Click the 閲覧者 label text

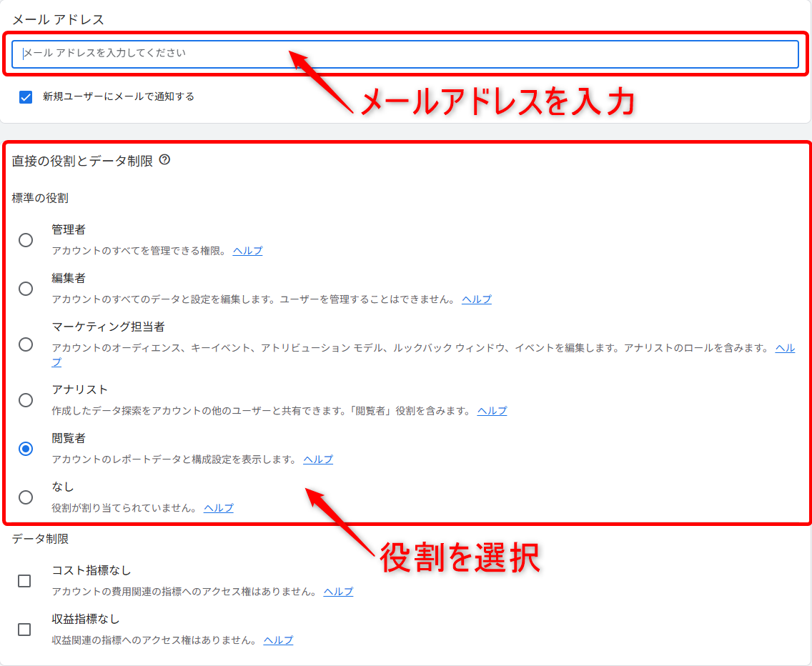point(69,438)
